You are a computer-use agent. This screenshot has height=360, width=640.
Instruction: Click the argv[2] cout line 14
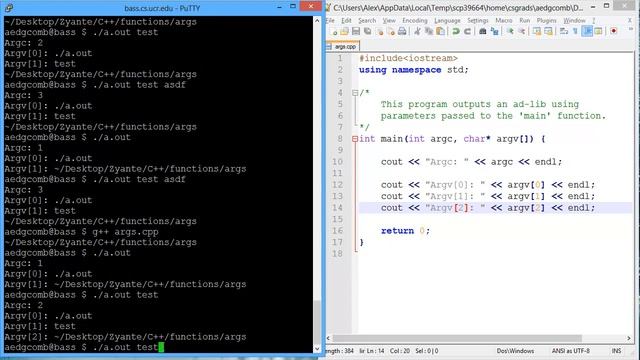click(x=488, y=208)
